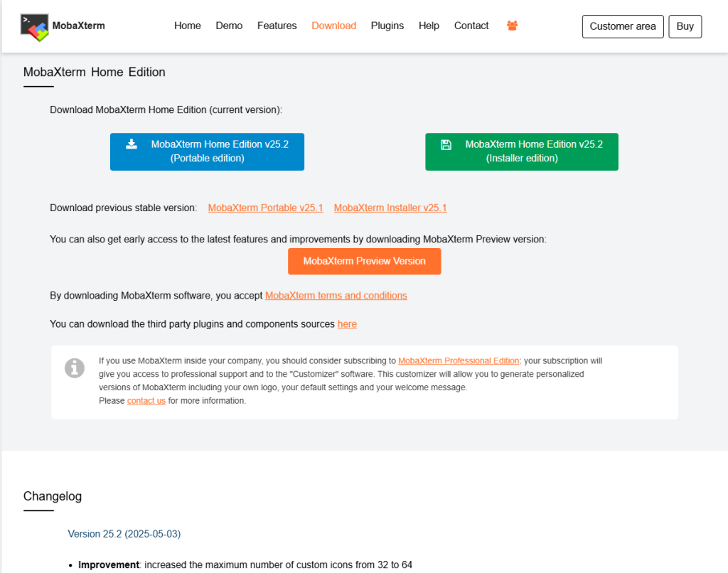The image size is (728, 573).
Task: Open MobaXterm terms and conditions link
Action: [336, 295]
